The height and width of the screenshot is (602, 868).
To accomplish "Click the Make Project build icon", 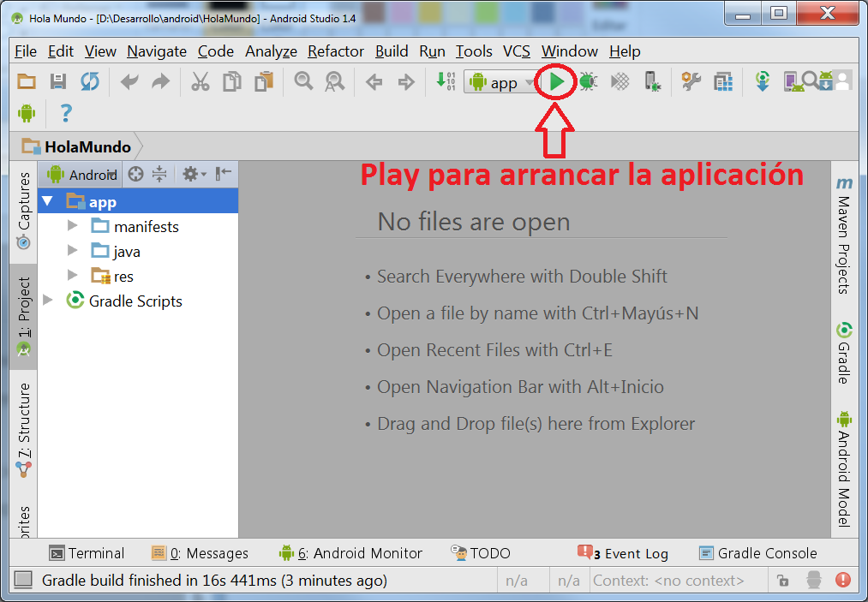I will pyautogui.click(x=446, y=82).
